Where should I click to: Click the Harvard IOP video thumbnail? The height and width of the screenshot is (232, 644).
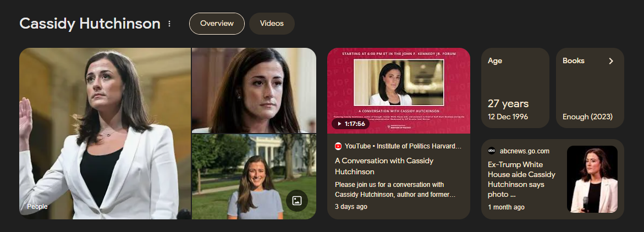pyautogui.click(x=398, y=91)
